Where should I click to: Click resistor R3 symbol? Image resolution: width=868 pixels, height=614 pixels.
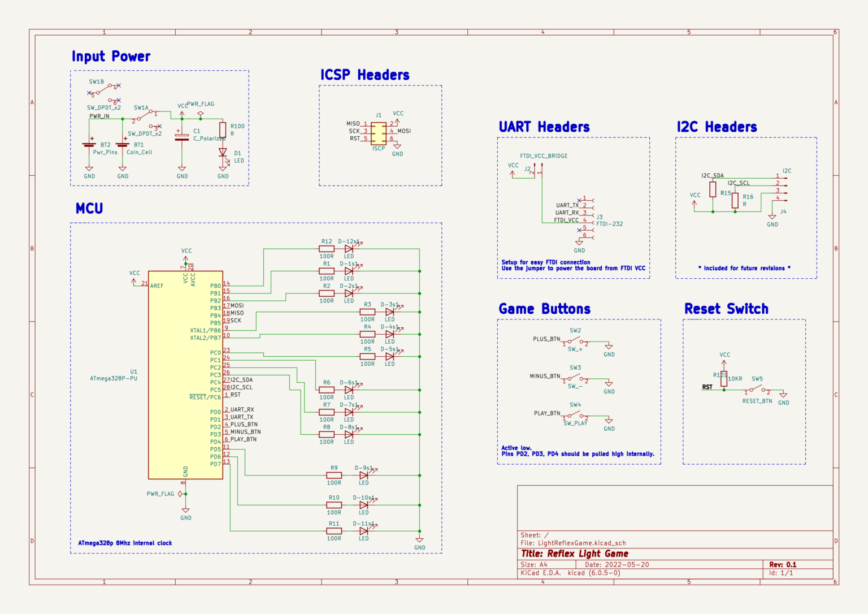(x=367, y=312)
